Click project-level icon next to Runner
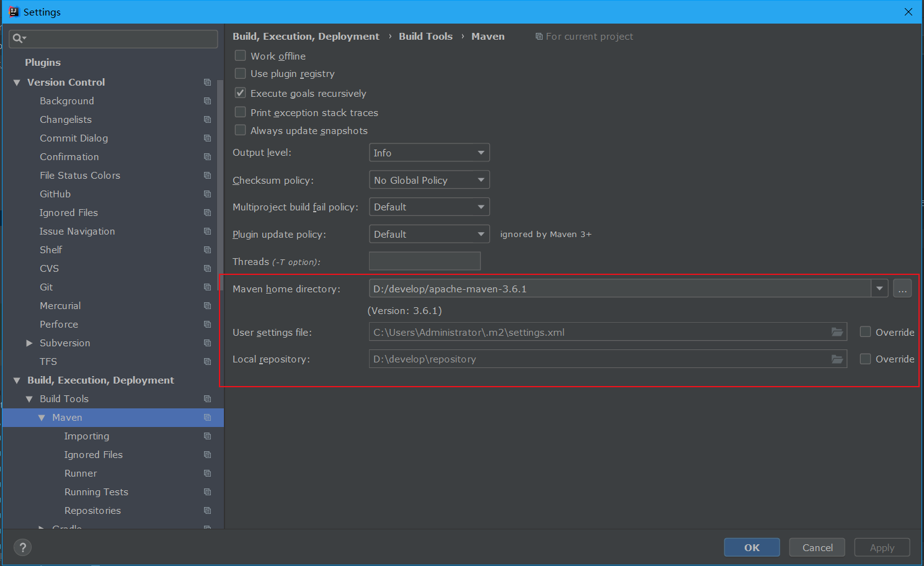The width and height of the screenshot is (924, 566). coord(207,474)
